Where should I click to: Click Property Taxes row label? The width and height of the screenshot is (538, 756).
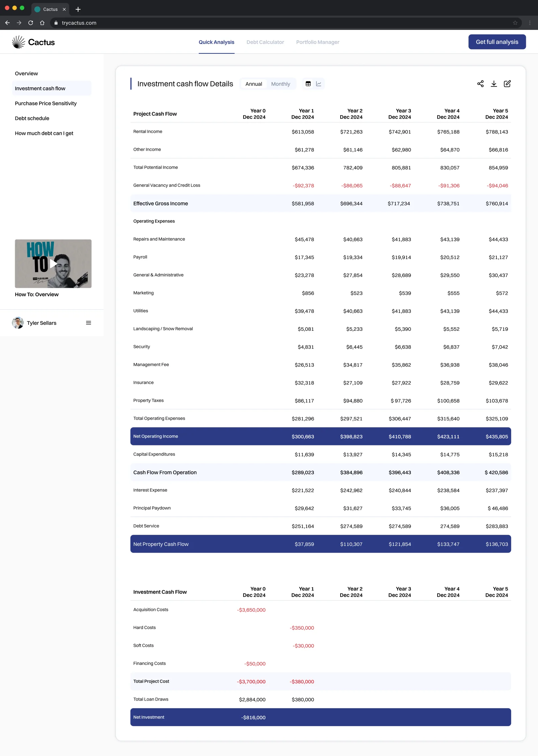tap(148, 400)
